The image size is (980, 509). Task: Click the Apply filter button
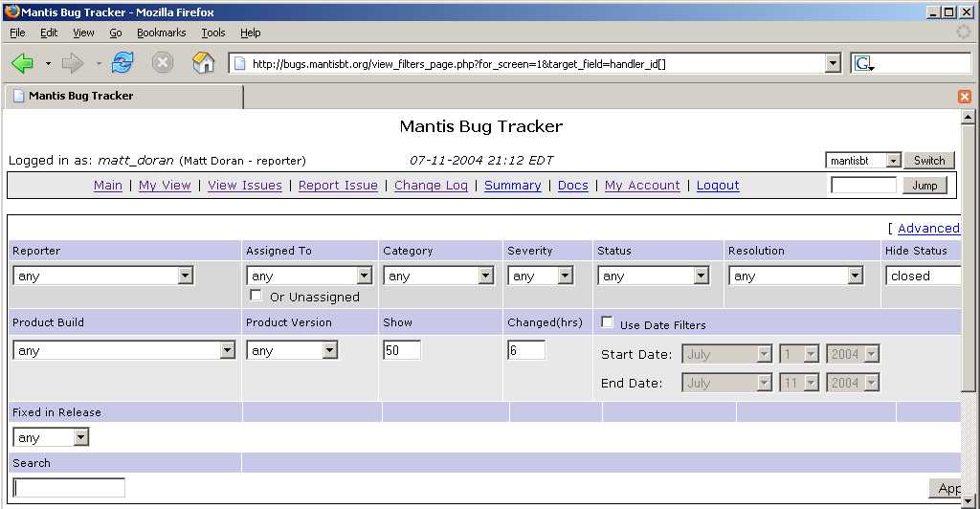[x=945, y=488]
